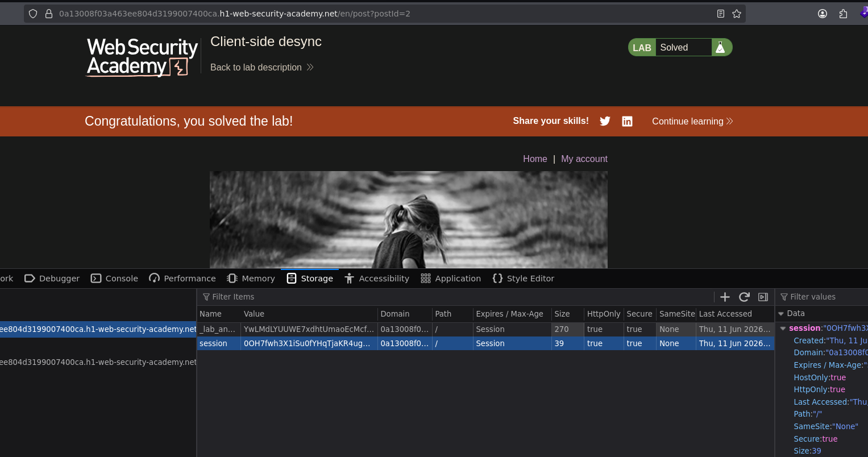Sort by the Domain column header

click(x=405, y=314)
